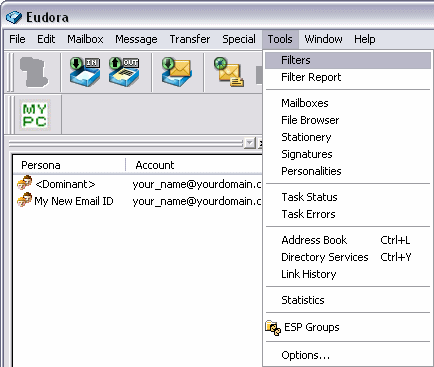This screenshot has width=434, height=367.
Task: Select Filters from the Tools menu
Action: (348, 60)
